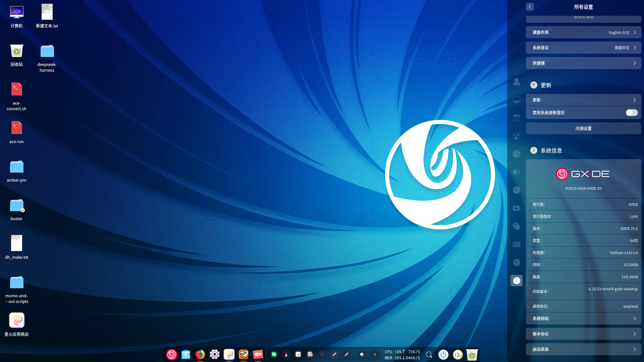Expand the Shortcuts row

584,63
